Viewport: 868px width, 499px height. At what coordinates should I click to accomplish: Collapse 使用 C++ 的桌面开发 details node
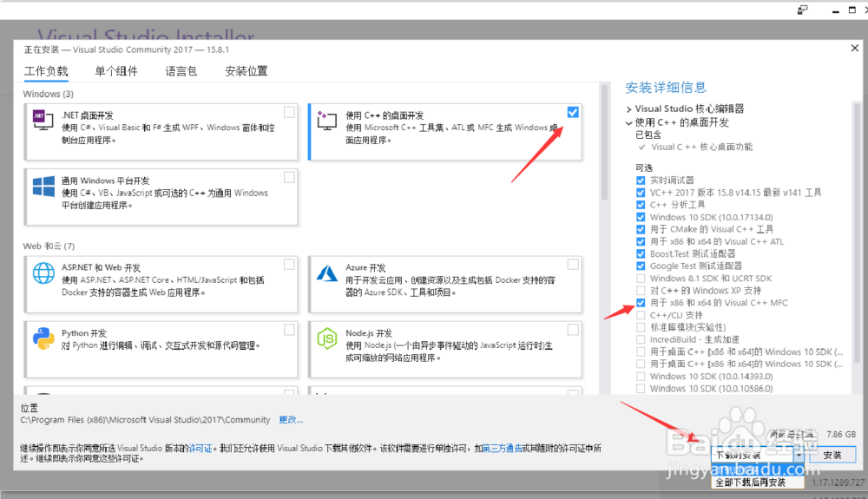(x=628, y=123)
